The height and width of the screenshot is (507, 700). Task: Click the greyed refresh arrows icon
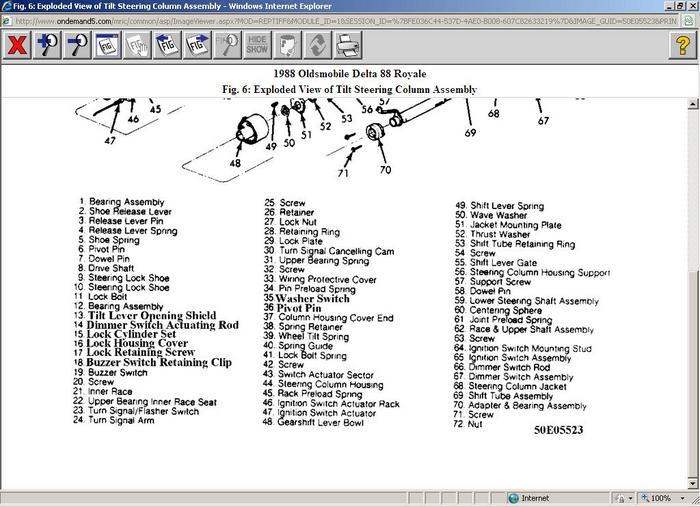coord(317,45)
